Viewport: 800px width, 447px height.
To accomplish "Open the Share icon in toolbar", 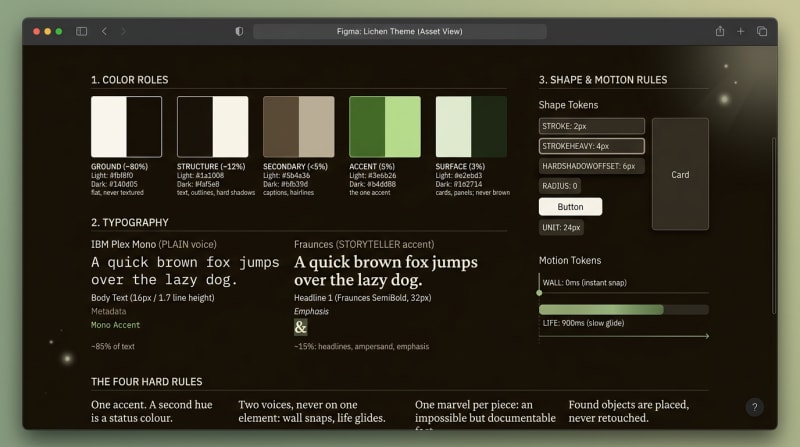I will point(720,31).
